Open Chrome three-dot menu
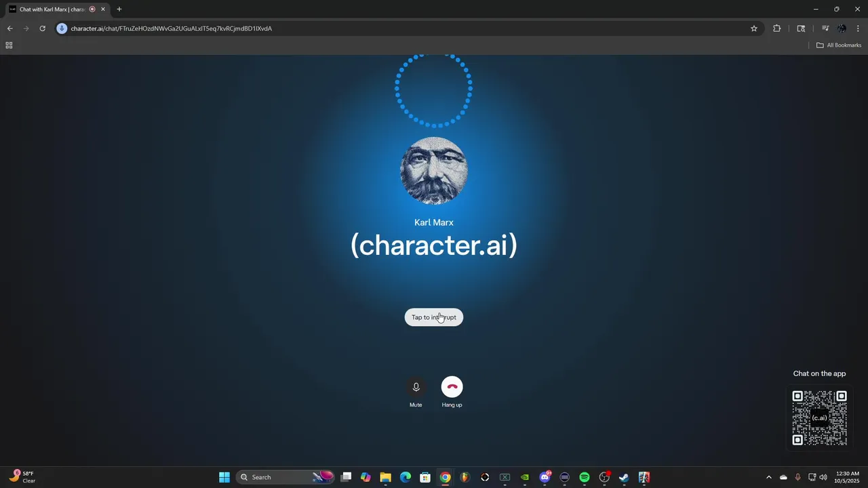 pos(858,28)
